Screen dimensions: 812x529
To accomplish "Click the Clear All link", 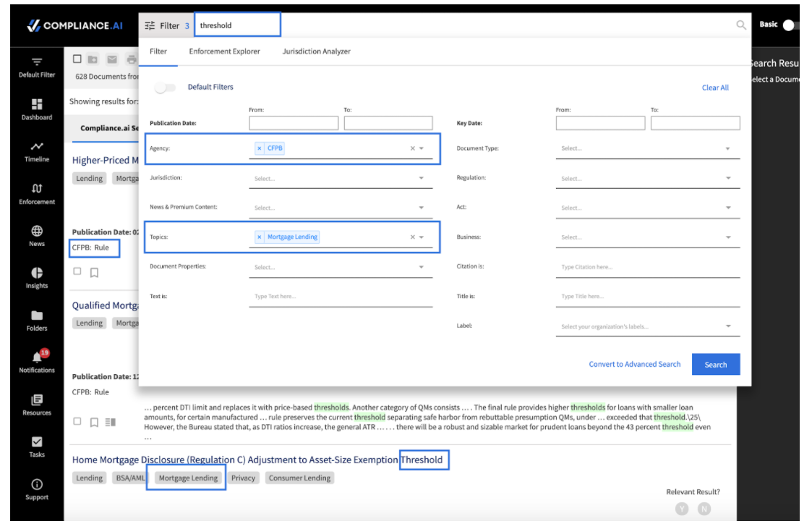I will pos(715,88).
